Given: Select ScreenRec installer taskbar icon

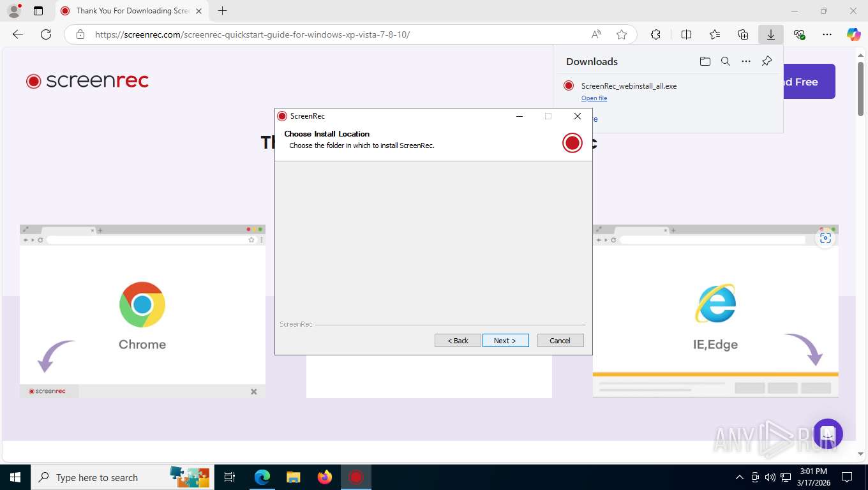Looking at the screenshot, I should click(x=356, y=477).
